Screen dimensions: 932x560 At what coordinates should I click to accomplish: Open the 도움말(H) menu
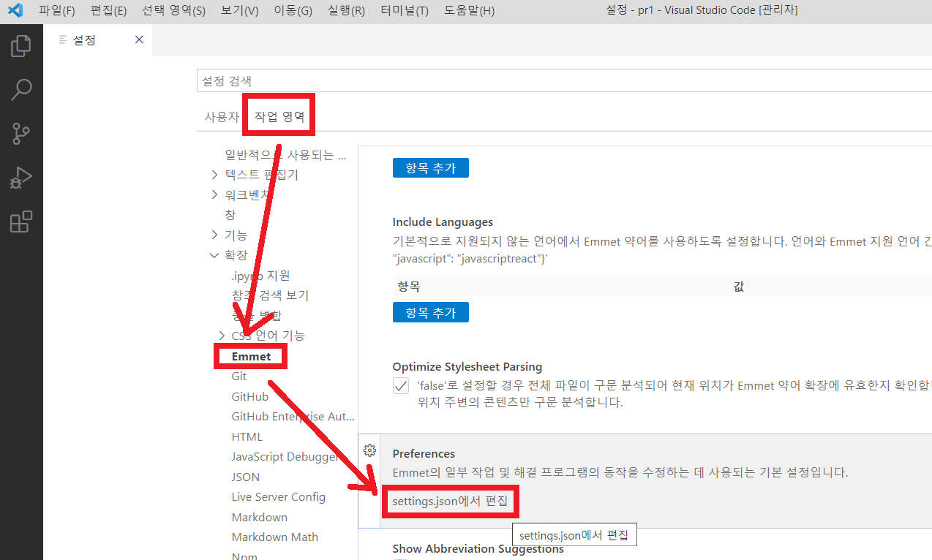coord(469,10)
